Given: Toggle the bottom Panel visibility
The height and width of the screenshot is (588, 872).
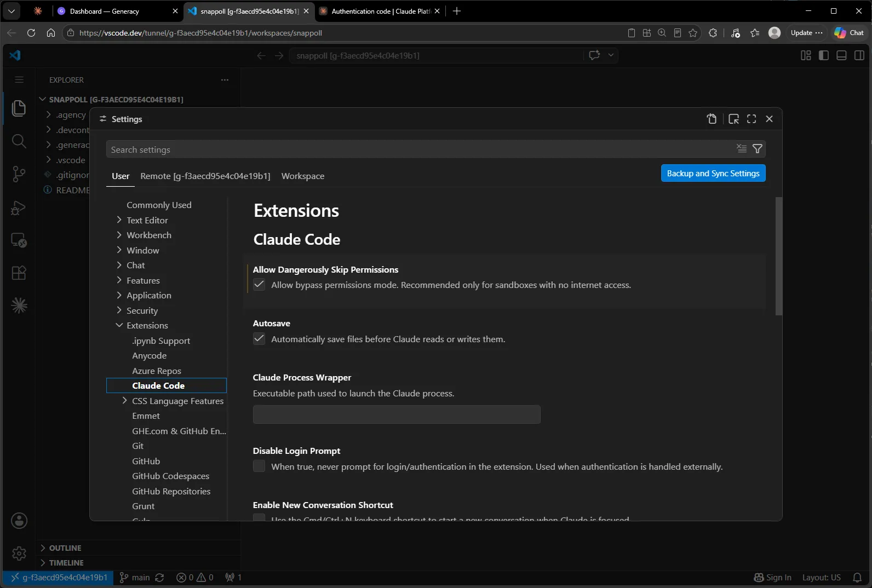Looking at the screenshot, I should click(x=842, y=55).
